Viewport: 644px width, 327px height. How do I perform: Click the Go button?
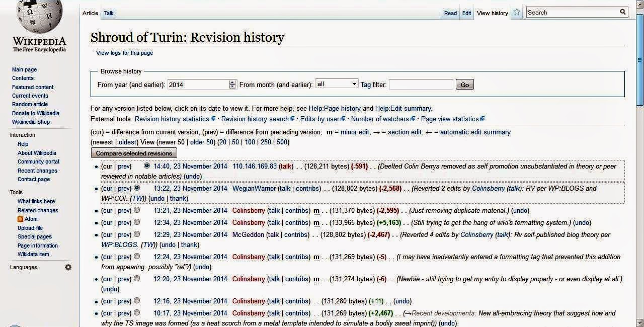pyautogui.click(x=465, y=85)
